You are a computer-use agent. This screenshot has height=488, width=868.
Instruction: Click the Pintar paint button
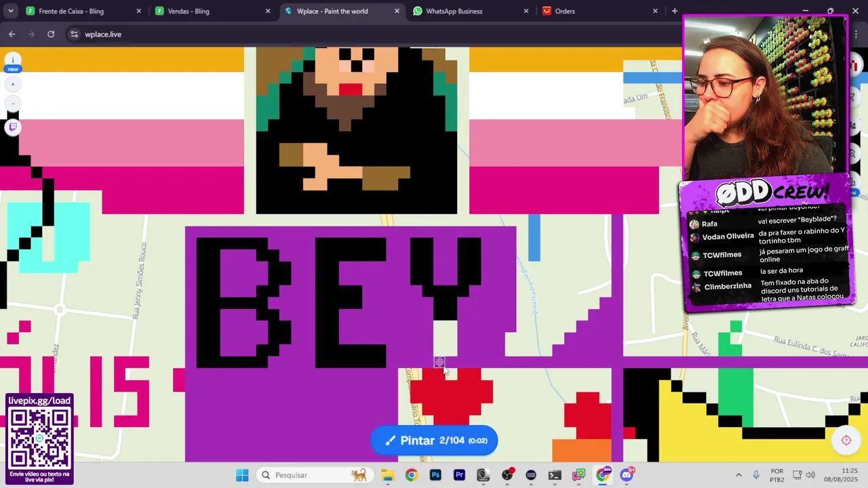coord(434,441)
